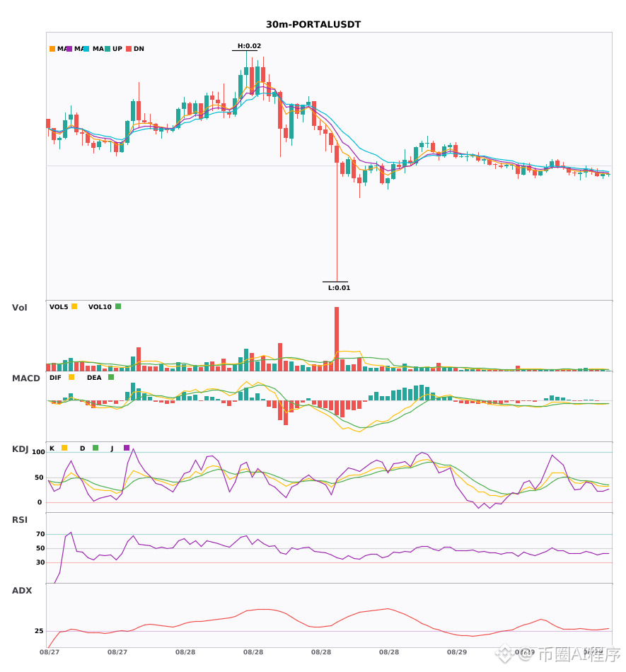Click the purple J legend swatch
626x672 pixels.
(x=127, y=448)
